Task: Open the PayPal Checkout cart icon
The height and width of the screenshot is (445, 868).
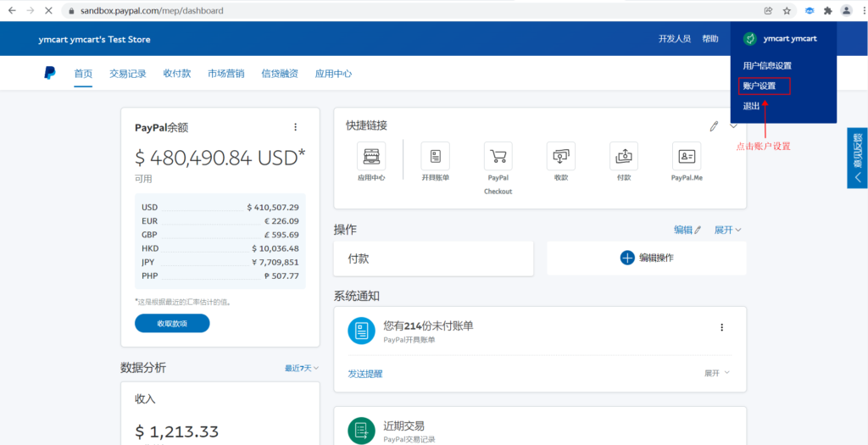Action: [x=498, y=156]
